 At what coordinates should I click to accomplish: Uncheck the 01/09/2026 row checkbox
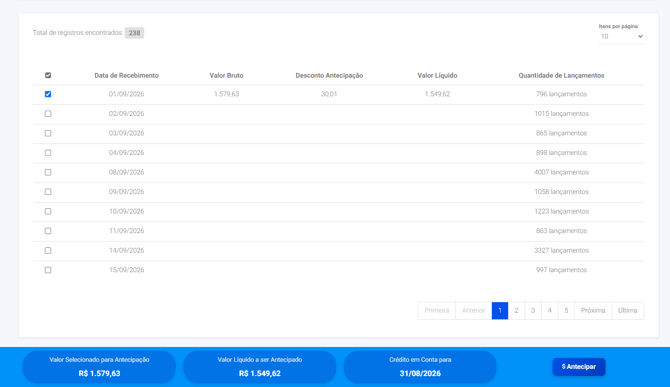click(48, 94)
